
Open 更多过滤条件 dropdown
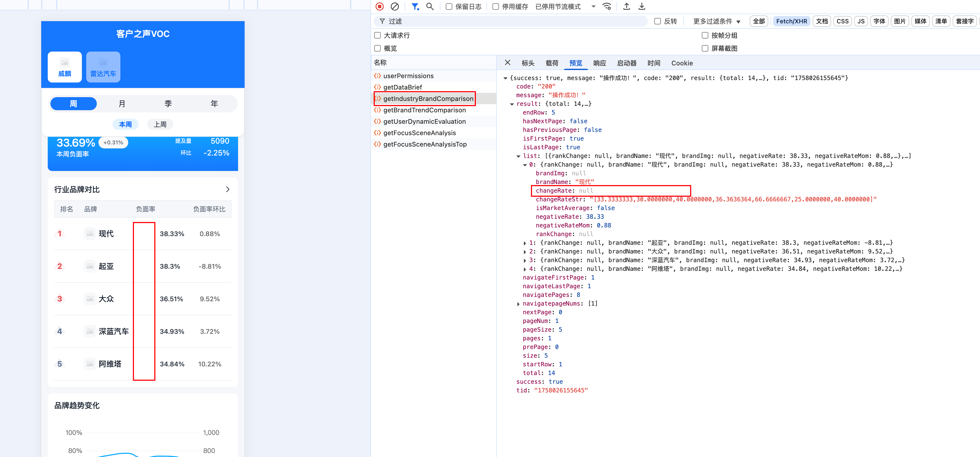pos(717,21)
